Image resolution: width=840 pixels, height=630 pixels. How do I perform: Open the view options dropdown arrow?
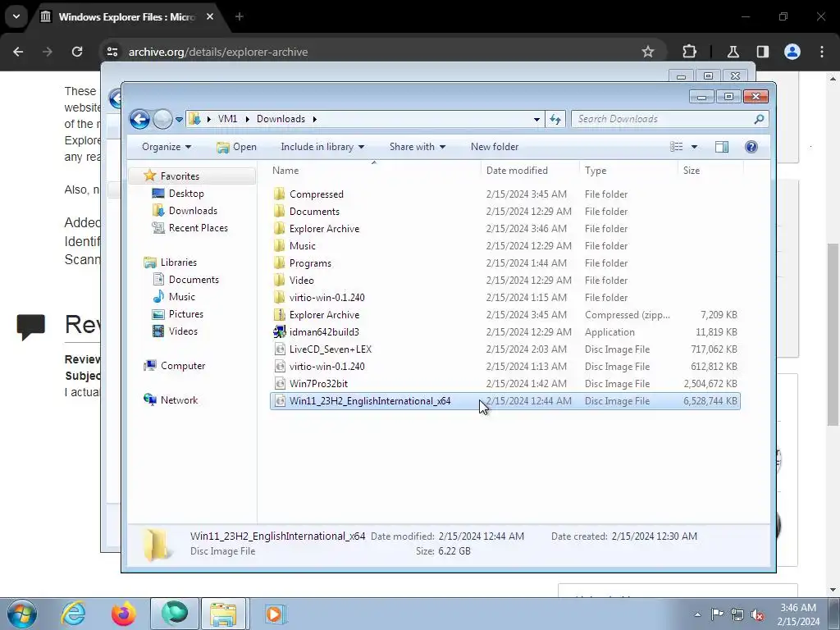(x=694, y=147)
